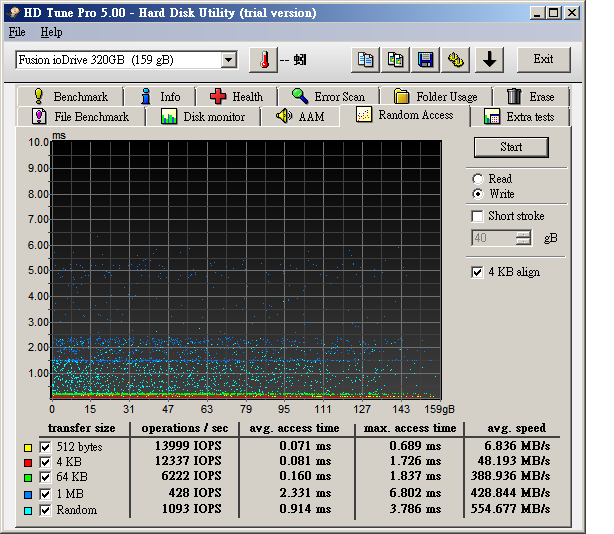Click the File Benchmark document icon
Screen dimensions: 614x534
click(39, 117)
